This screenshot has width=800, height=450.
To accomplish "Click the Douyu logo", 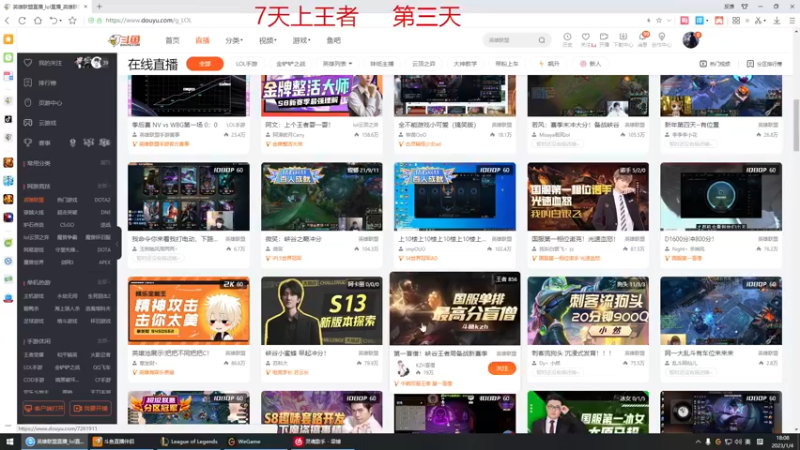I will pos(124,40).
